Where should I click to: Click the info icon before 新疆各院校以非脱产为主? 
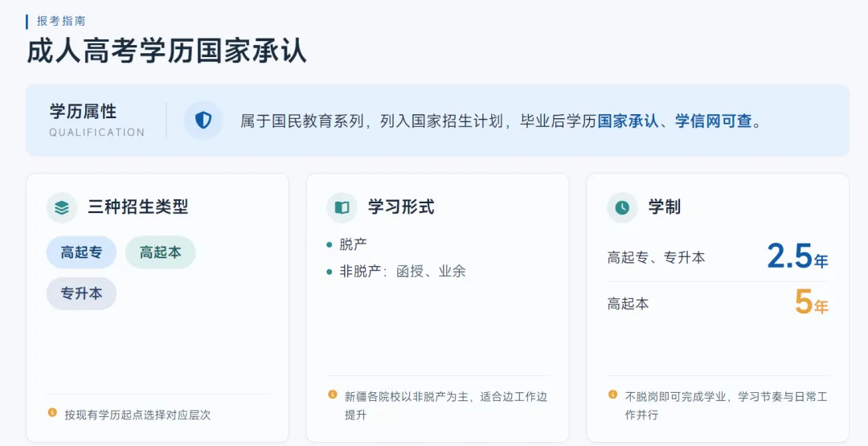(333, 395)
